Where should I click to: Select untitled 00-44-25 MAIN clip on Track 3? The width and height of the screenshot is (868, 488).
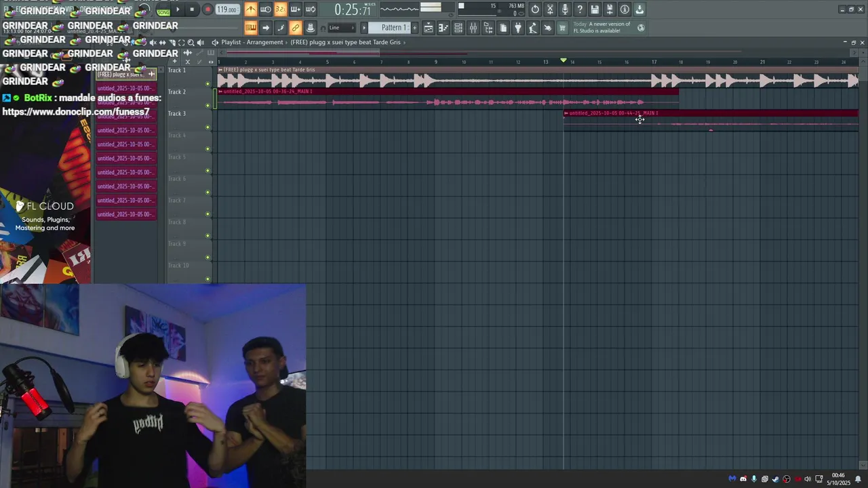(711, 121)
